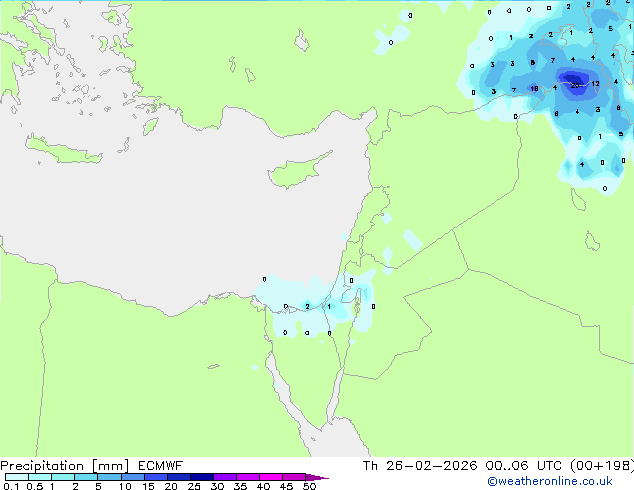634x490 pixels.
Task: Click the '(00+198)' forecast offset text
Action: (x=602, y=466)
